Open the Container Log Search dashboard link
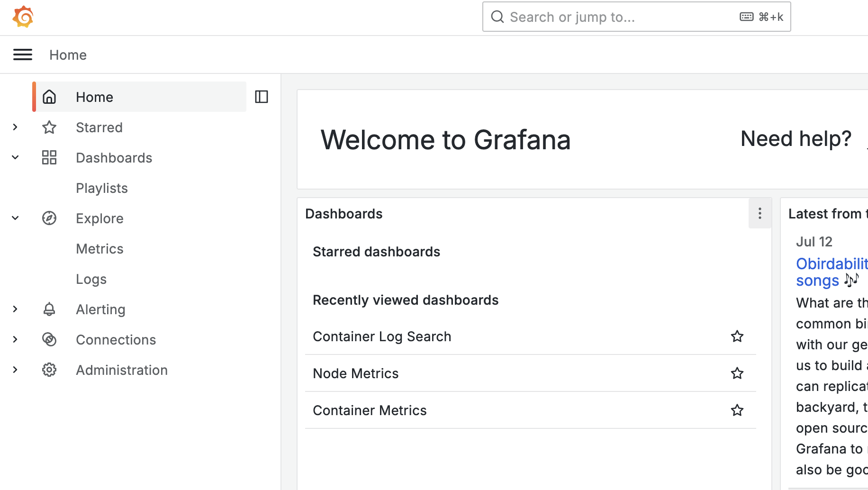Image resolution: width=868 pixels, height=490 pixels. click(x=382, y=336)
